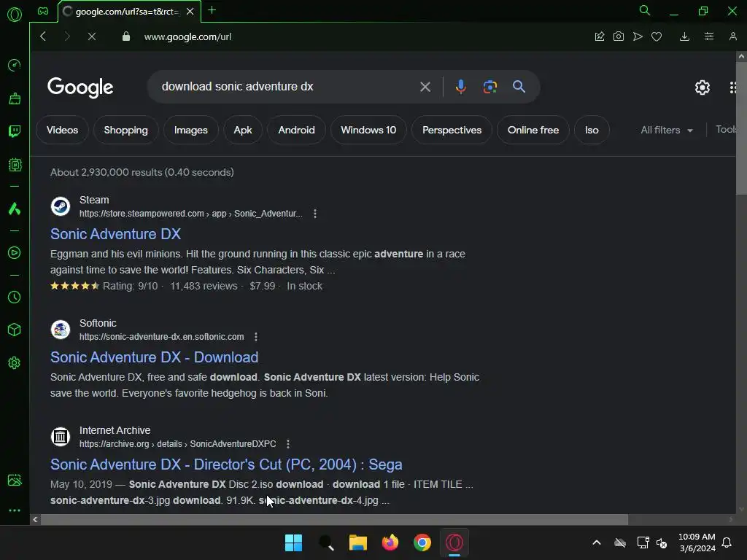
Task: Clear the Google search box text
Action: 425,87
